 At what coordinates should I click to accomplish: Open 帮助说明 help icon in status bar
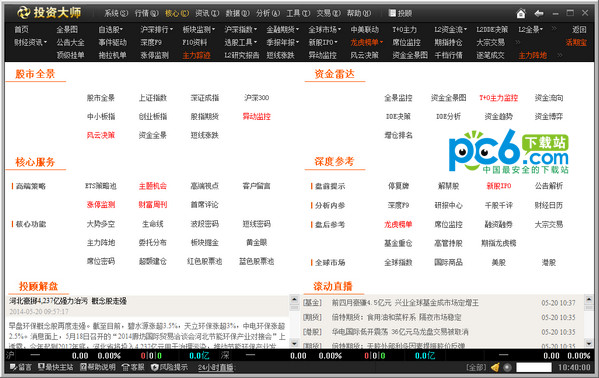click(83, 367)
